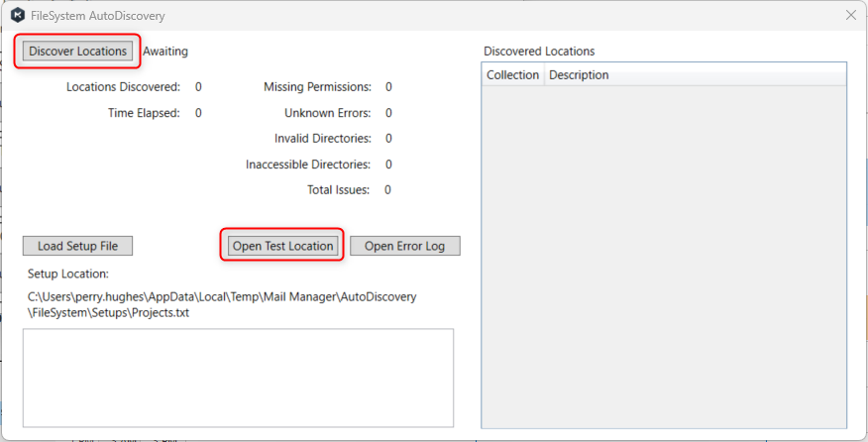Click the Unknown Errors count

388,113
